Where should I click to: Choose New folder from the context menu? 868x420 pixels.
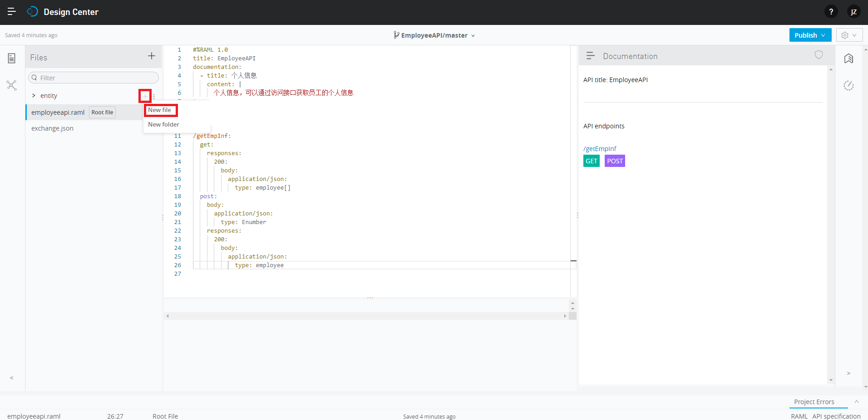tap(163, 124)
